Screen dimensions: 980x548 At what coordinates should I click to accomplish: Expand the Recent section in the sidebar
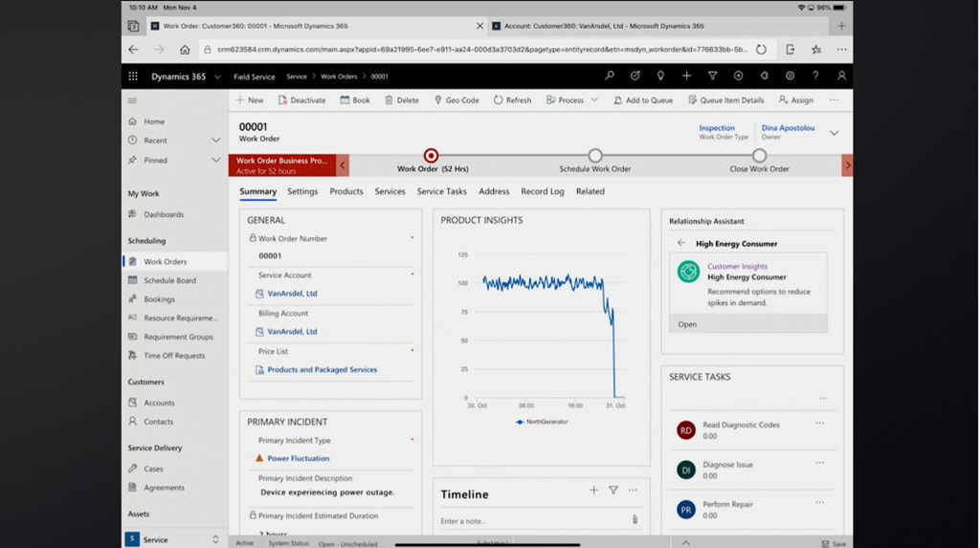215,141
